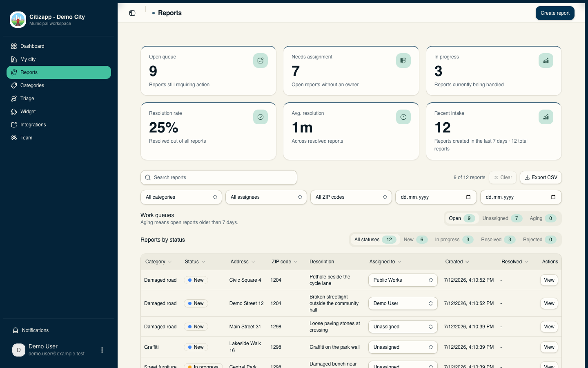588x368 pixels.
Task: Open All categories dropdown
Action: pyautogui.click(x=181, y=197)
